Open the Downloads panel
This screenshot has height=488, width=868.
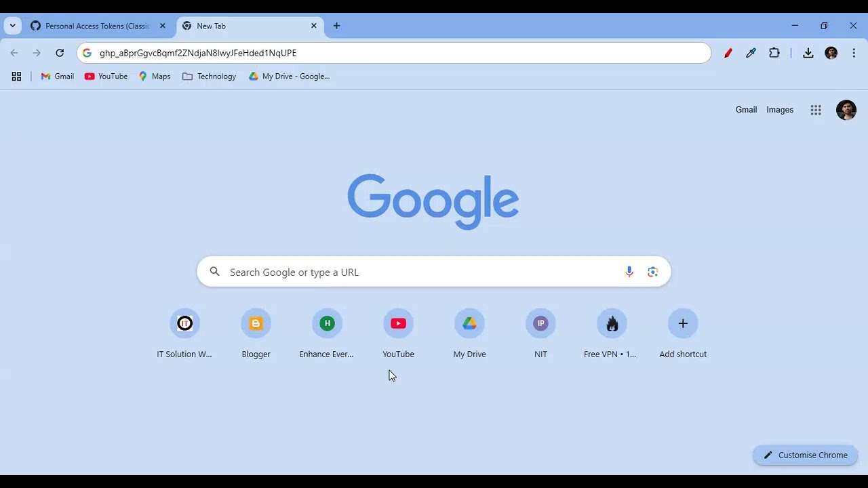[x=808, y=53]
